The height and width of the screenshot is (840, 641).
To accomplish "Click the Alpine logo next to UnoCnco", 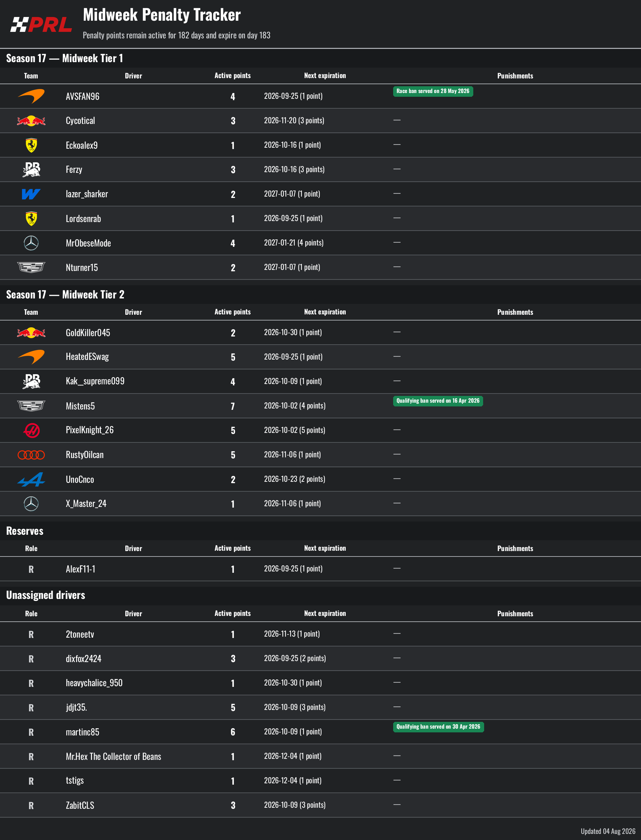I will click(31, 479).
